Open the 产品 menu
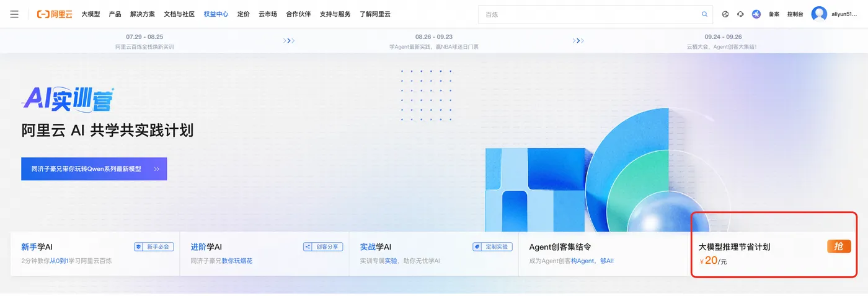The width and height of the screenshot is (868, 296). pyautogui.click(x=115, y=14)
